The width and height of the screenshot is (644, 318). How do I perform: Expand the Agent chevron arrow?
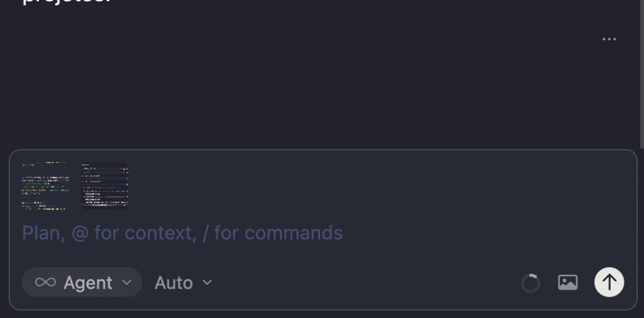pyautogui.click(x=127, y=283)
